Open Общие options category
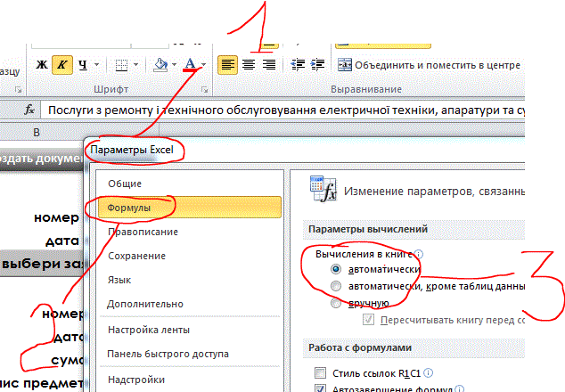The width and height of the screenshot is (565, 392). (125, 184)
